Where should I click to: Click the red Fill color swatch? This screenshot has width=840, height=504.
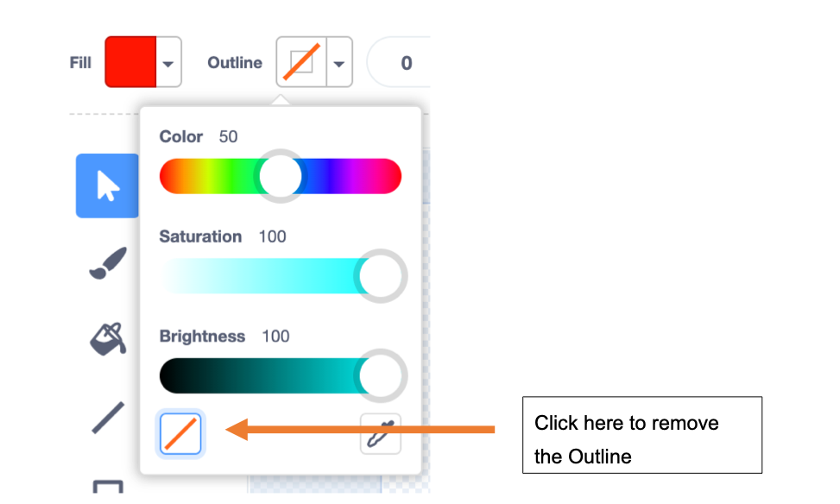pyautogui.click(x=130, y=62)
